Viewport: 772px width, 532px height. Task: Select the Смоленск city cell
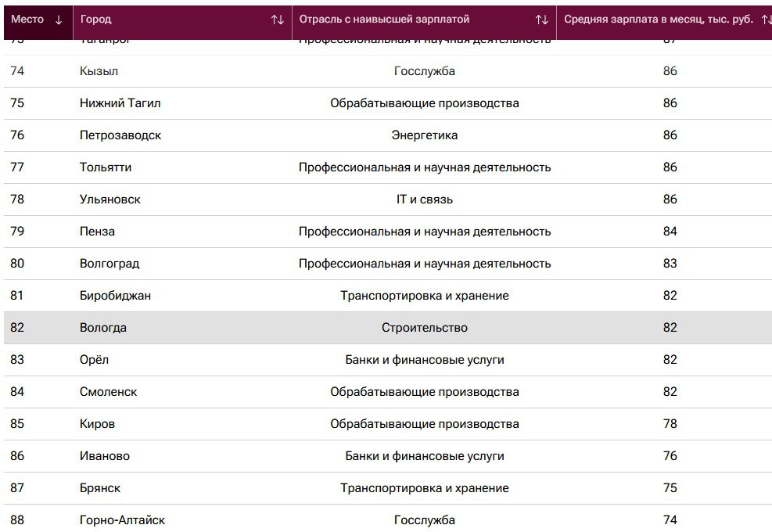pyautogui.click(x=108, y=391)
